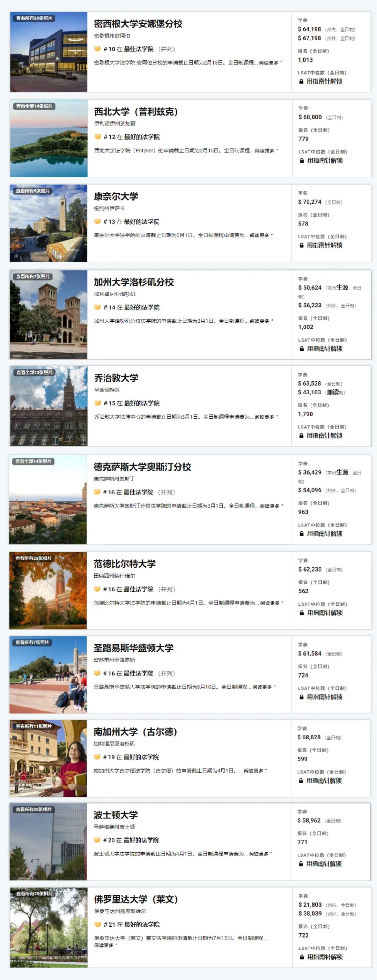
Task: Click ranking badge icon beside #10 最佳法学院
Action: [x=97, y=49]
